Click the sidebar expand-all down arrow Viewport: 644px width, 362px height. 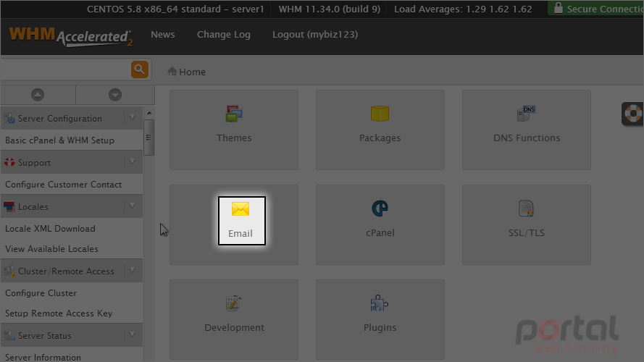(115, 95)
